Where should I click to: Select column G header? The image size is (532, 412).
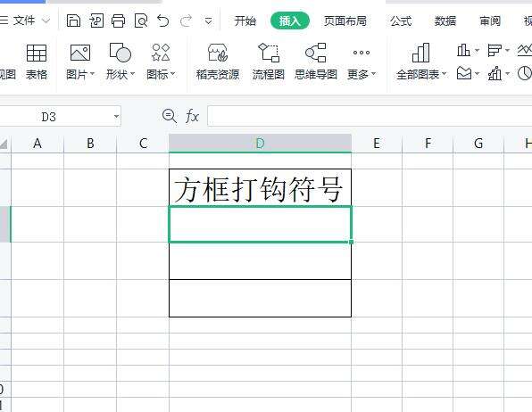point(478,144)
